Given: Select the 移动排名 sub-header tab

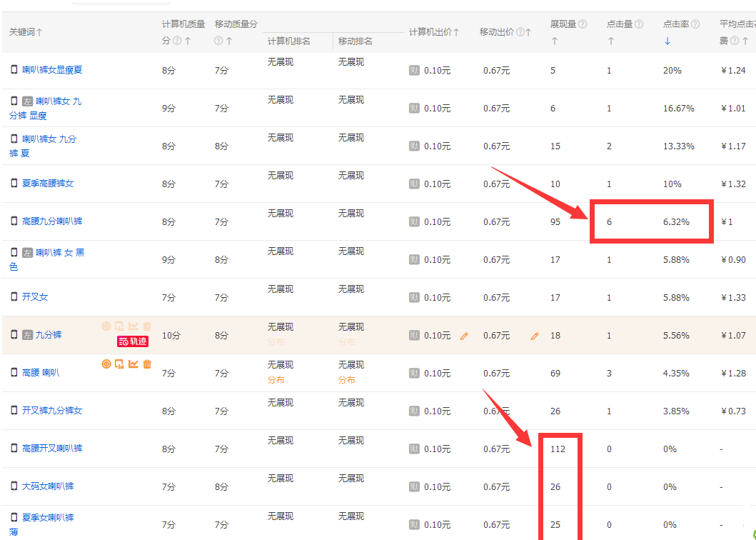Looking at the screenshot, I should [356, 41].
